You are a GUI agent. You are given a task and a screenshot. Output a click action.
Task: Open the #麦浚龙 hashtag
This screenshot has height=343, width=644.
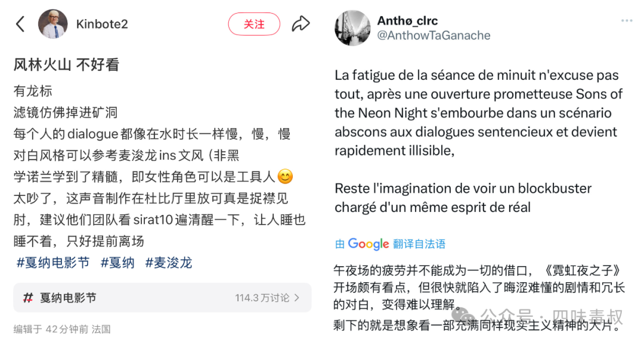(x=169, y=263)
